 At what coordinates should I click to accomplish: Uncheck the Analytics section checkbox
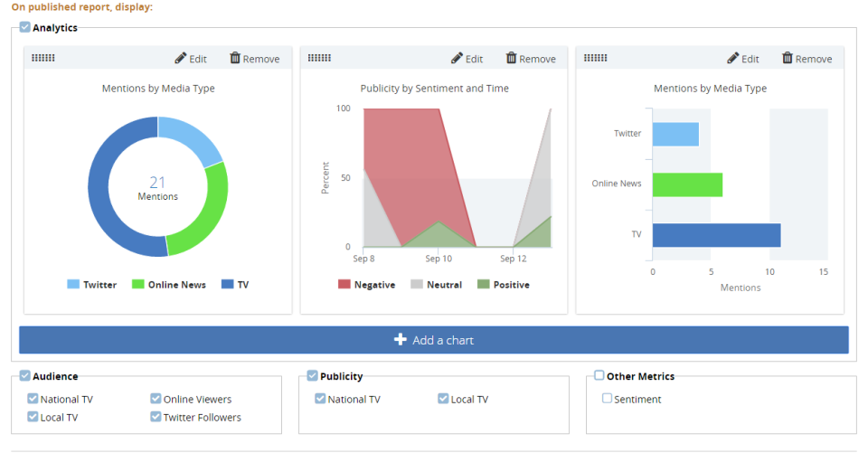tap(25, 27)
